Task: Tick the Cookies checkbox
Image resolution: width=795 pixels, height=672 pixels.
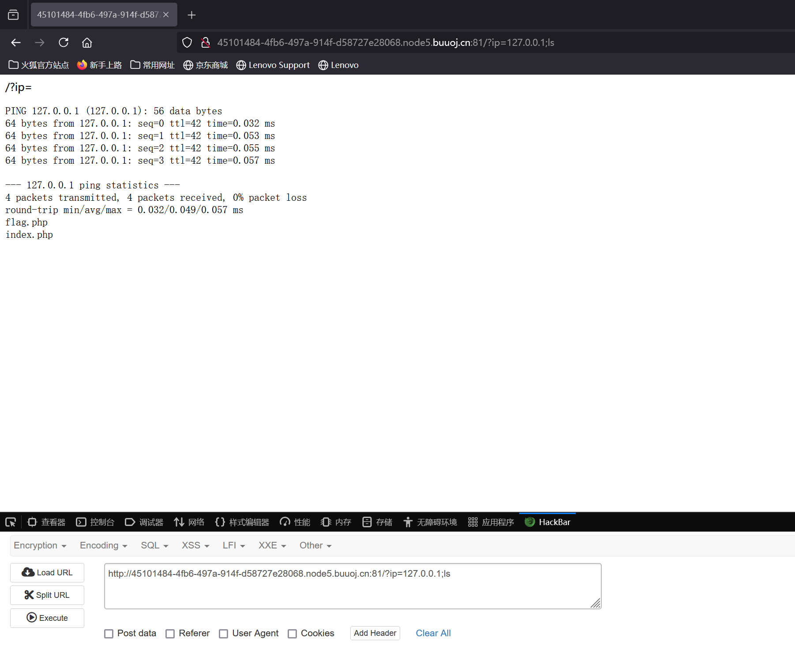Action: click(x=292, y=634)
